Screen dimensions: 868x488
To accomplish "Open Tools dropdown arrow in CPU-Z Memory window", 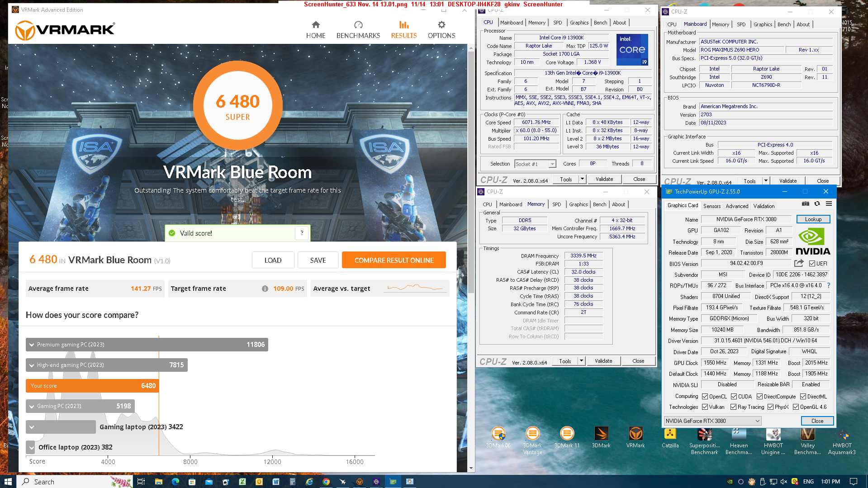I will coord(581,361).
